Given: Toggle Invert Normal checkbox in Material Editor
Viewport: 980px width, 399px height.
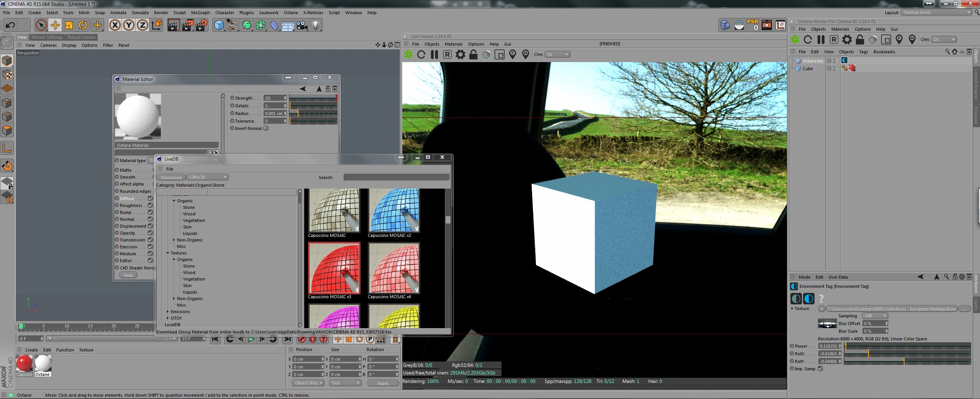Looking at the screenshot, I should coord(265,128).
